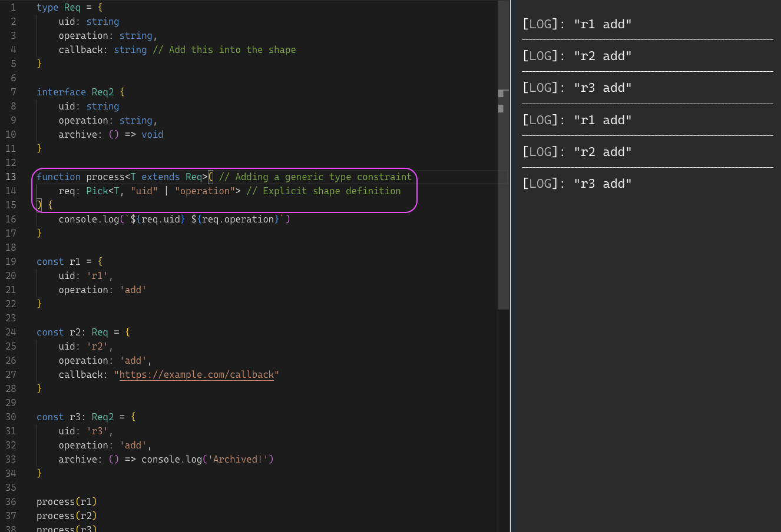Open the https://example.com/callback link on line 27
Image resolution: width=781 pixels, height=532 pixels.
click(x=197, y=374)
